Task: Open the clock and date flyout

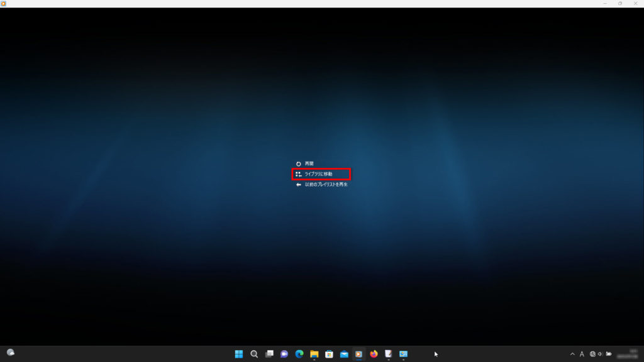Action: coord(630,354)
